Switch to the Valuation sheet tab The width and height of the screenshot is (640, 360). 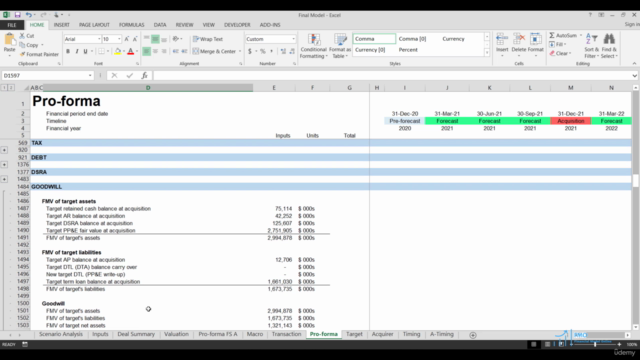click(176, 334)
